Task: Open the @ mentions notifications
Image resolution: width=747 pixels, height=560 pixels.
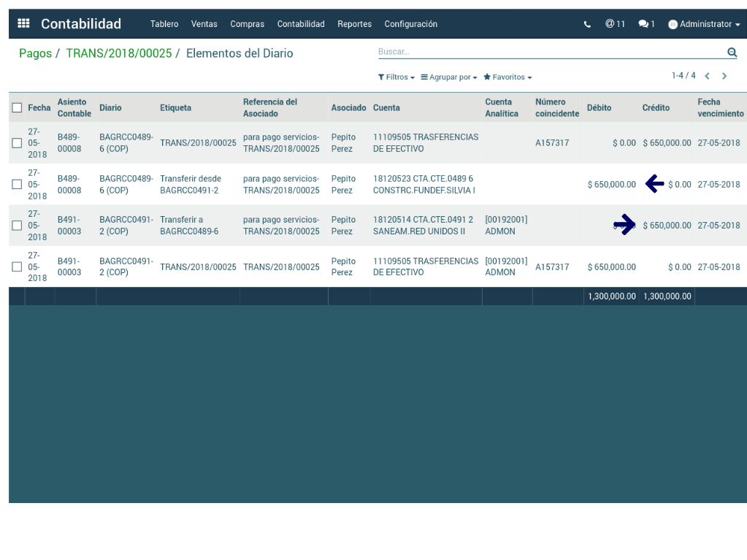Action: tap(615, 24)
